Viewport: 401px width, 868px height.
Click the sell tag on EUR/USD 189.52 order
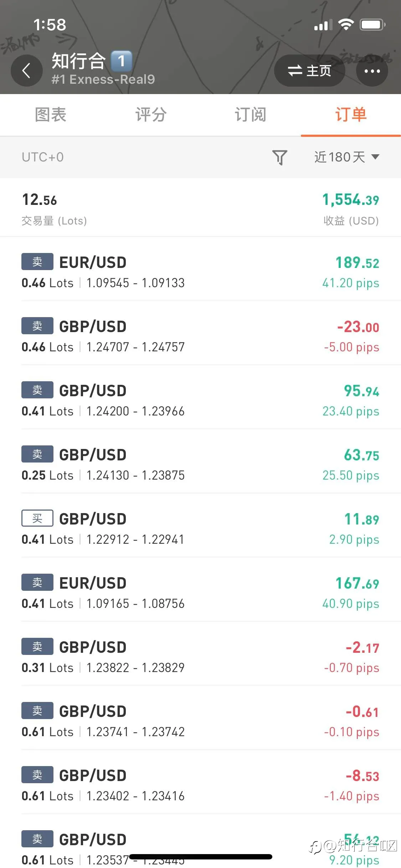tap(37, 262)
